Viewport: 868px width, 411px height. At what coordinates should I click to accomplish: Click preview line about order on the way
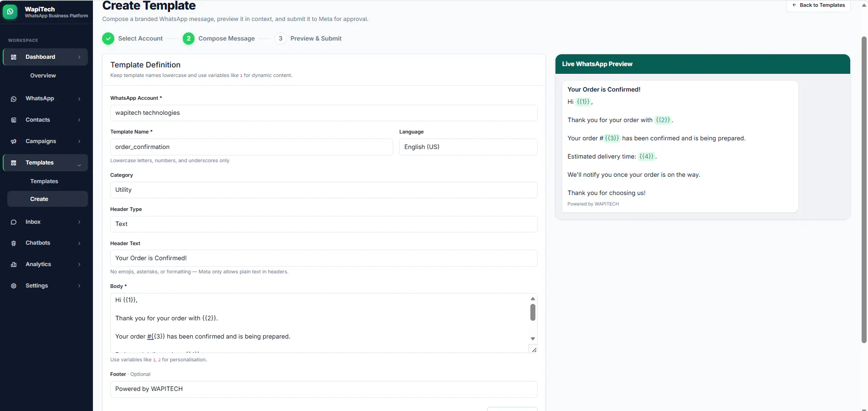(x=634, y=175)
